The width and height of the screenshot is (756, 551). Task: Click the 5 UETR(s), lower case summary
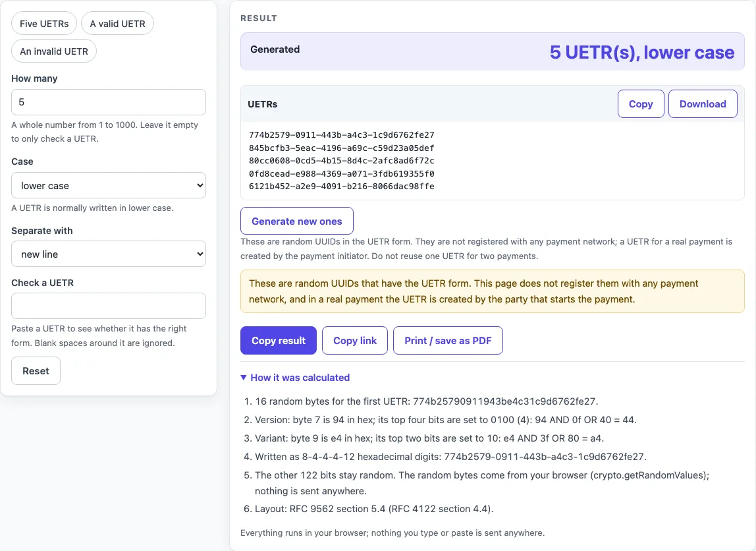[641, 52]
